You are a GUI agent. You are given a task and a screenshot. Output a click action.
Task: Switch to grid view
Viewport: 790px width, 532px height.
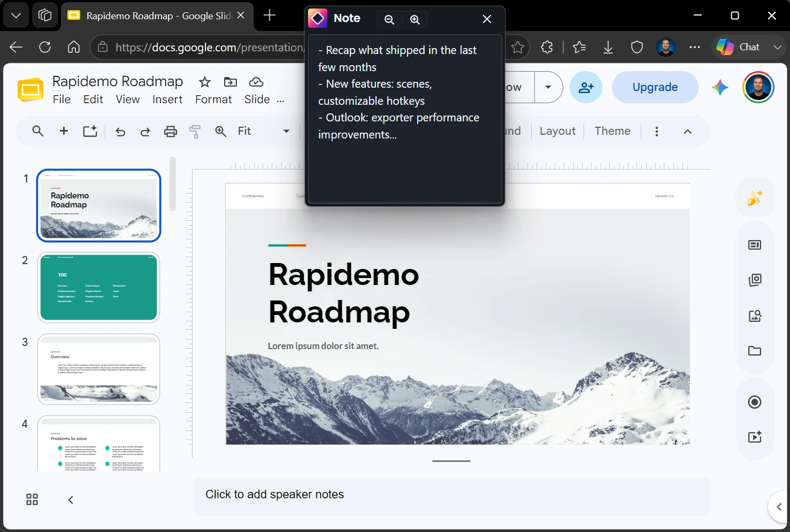coord(32,499)
